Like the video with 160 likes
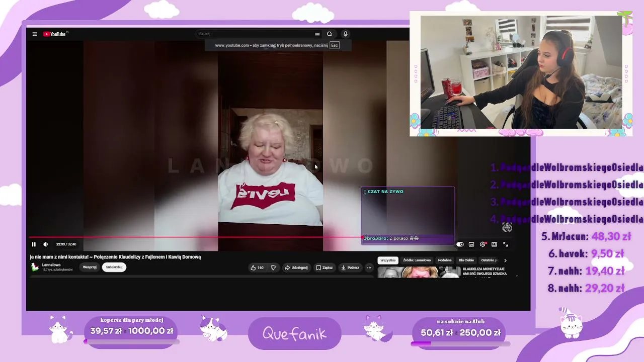This screenshot has height=362, width=644. pos(257,267)
